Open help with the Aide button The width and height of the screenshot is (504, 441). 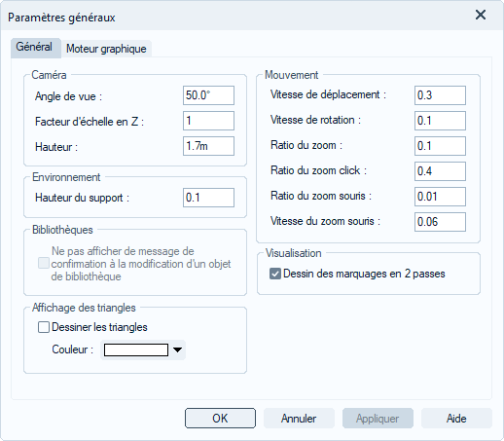click(456, 418)
